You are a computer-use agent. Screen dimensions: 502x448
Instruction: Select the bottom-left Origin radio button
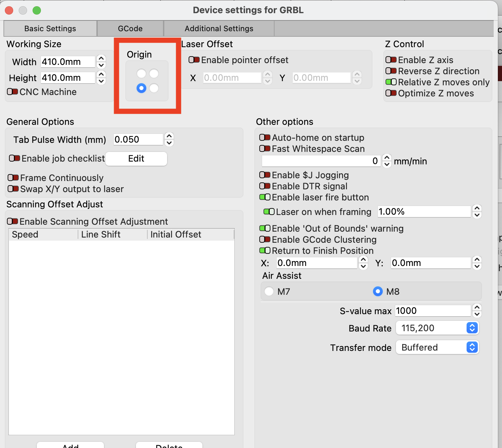(x=141, y=88)
